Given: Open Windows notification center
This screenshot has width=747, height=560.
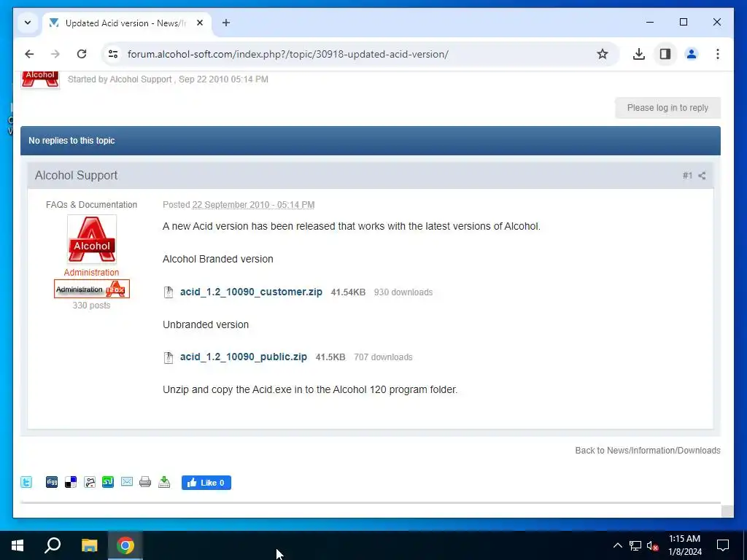Looking at the screenshot, I should pyautogui.click(x=723, y=545).
